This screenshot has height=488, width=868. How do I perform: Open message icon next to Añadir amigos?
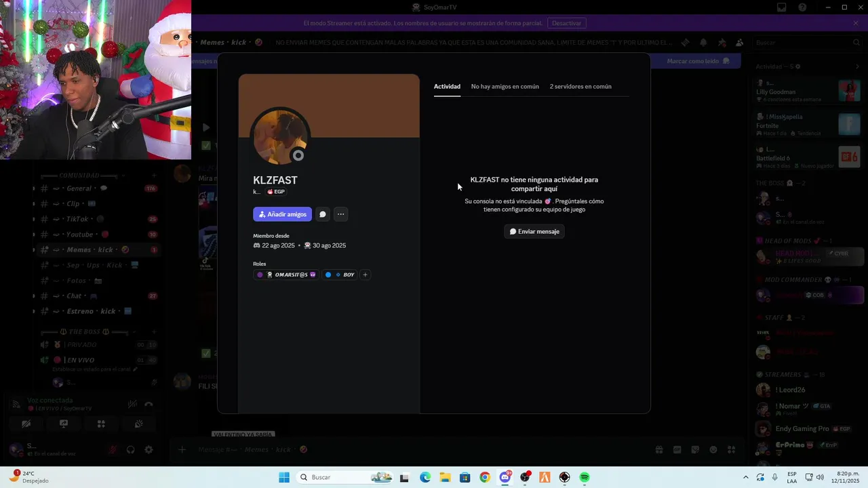323,214
